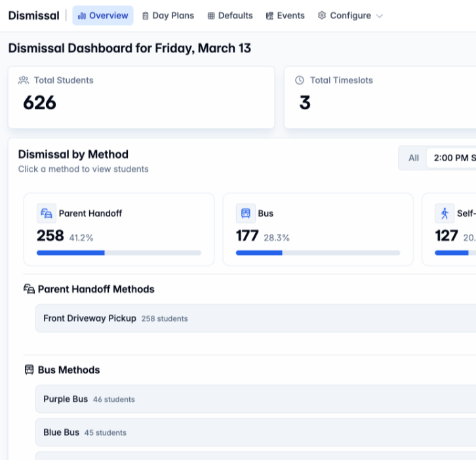Click the 41.2% percentage label

click(81, 238)
